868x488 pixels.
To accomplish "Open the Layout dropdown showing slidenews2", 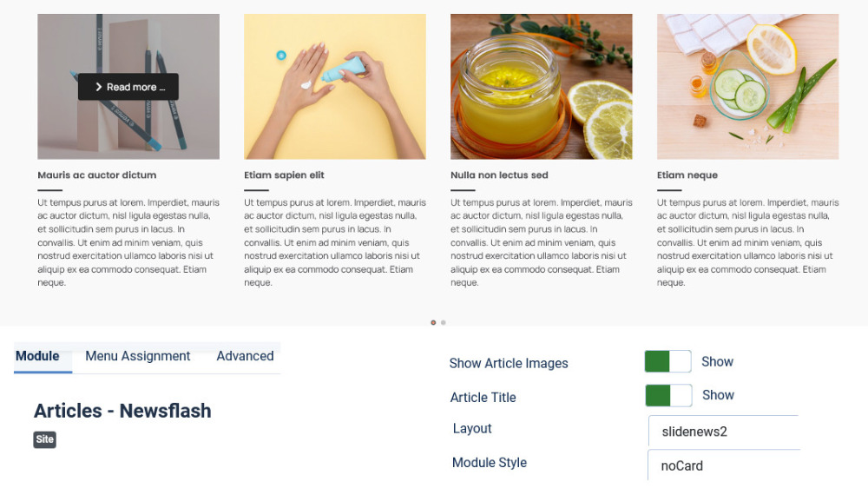I will [723, 432].
